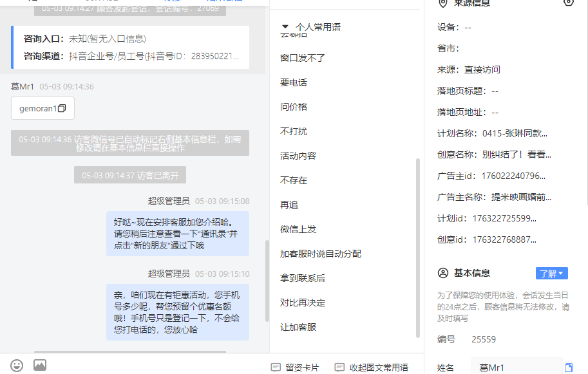Select quick phrase 加客服时说自动分配
This screenshot has height=374, width=588.
320,254
